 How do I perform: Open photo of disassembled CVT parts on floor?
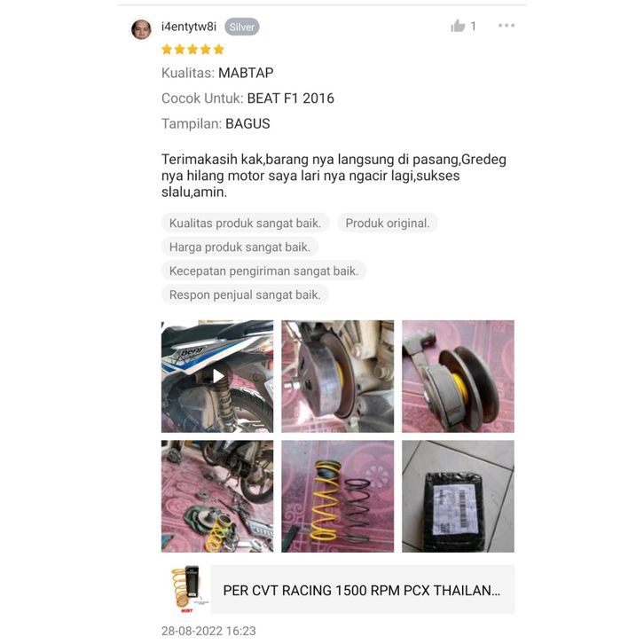(x=217, y=496)
